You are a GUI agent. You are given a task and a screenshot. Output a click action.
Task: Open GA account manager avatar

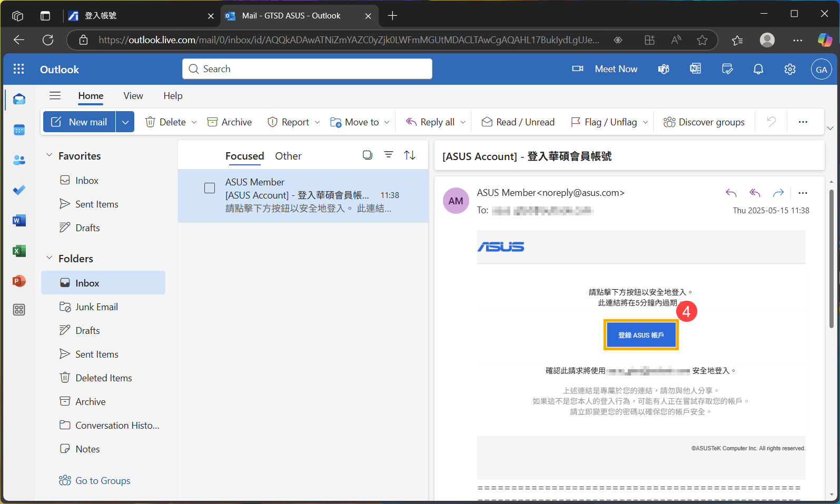tap(821, 69)
